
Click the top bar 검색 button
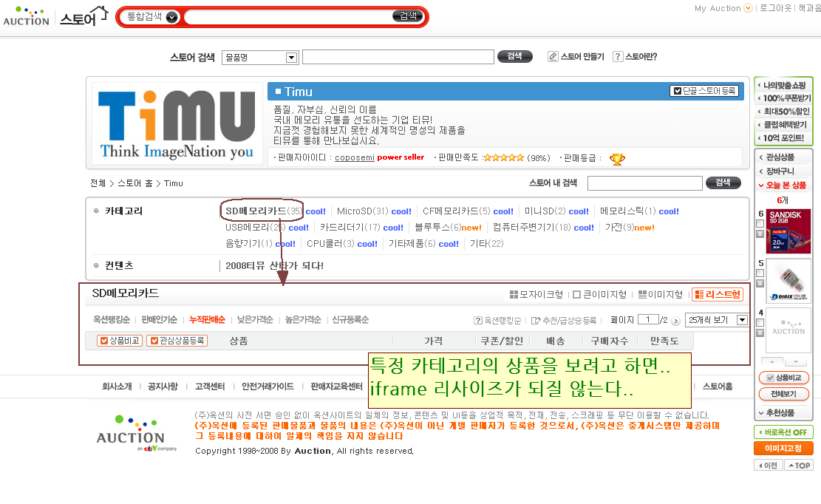pyautogui.click(x=407, y=16)
